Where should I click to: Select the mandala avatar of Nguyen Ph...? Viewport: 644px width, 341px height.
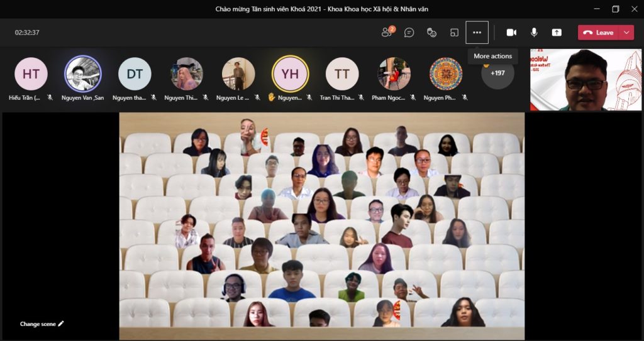tap(446, 73)
